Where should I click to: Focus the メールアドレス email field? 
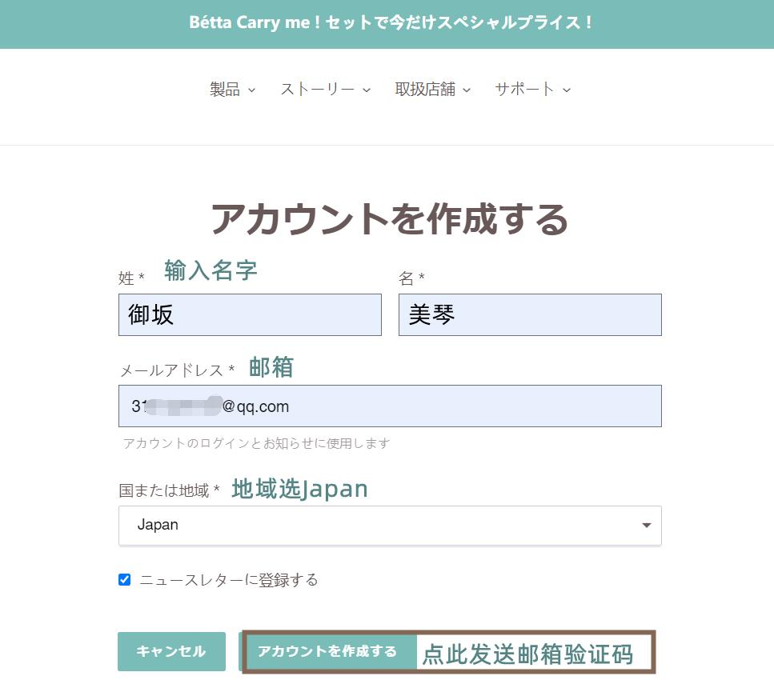tap(390, 406)
